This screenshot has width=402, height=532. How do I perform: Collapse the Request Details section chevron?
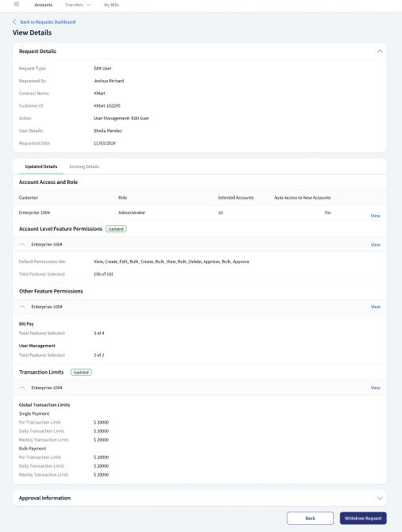[x=380, y=52]
